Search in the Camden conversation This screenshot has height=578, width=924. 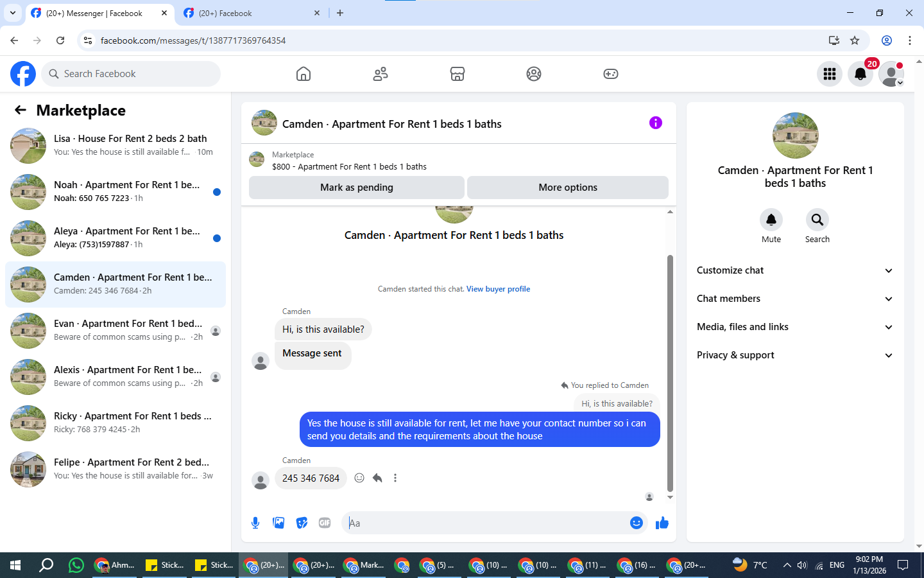[817, 220]
